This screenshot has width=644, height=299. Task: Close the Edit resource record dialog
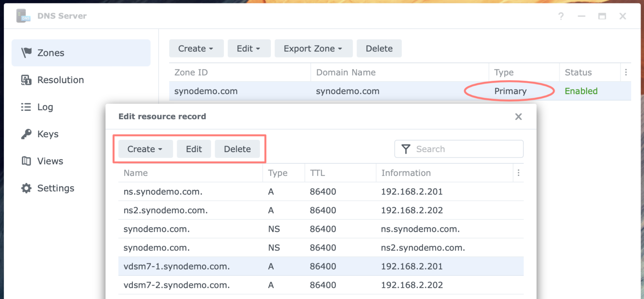[x=519, y=117]
